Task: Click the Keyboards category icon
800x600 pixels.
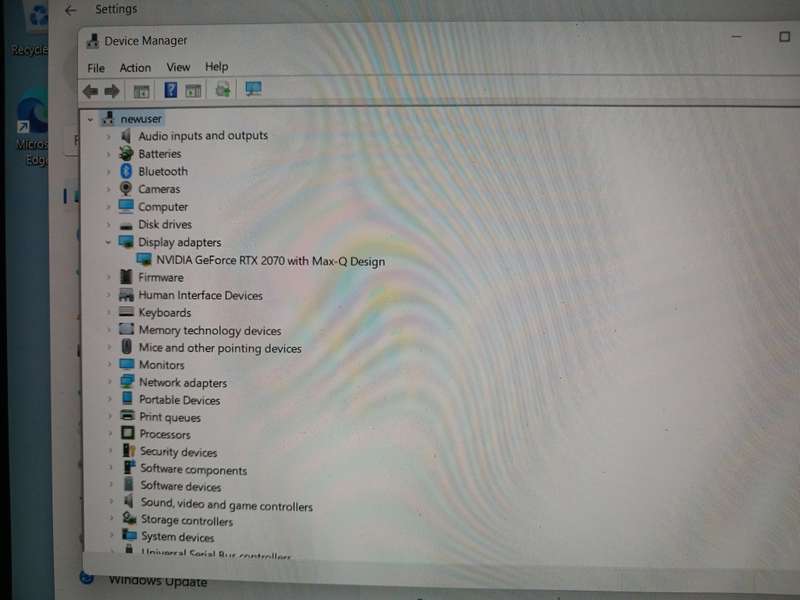Action: [126, 311]
